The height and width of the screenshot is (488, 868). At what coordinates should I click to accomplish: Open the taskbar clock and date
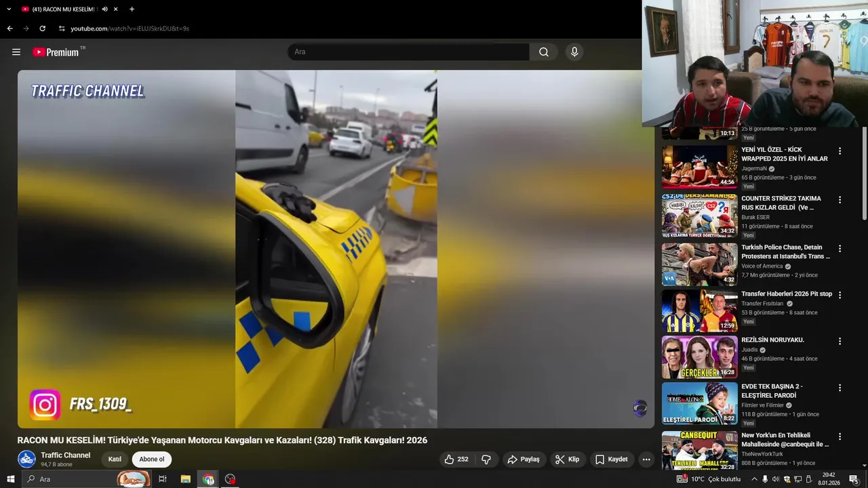[x=829, y=479]
